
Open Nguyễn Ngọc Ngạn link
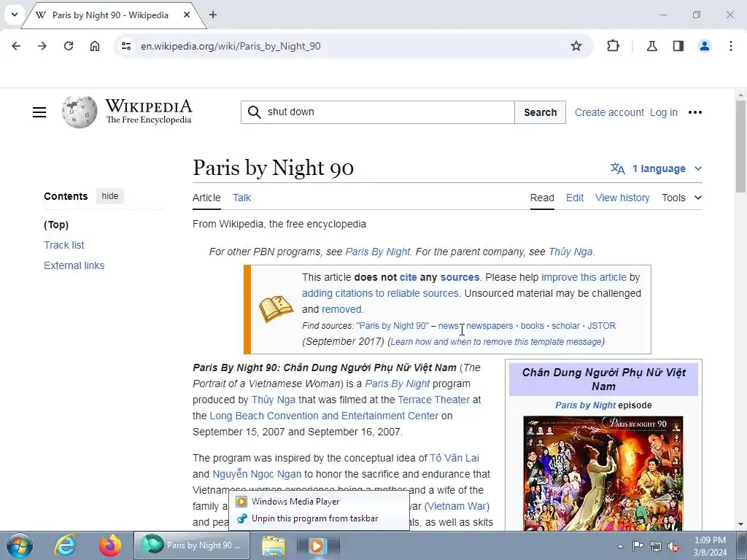[257, 474]
